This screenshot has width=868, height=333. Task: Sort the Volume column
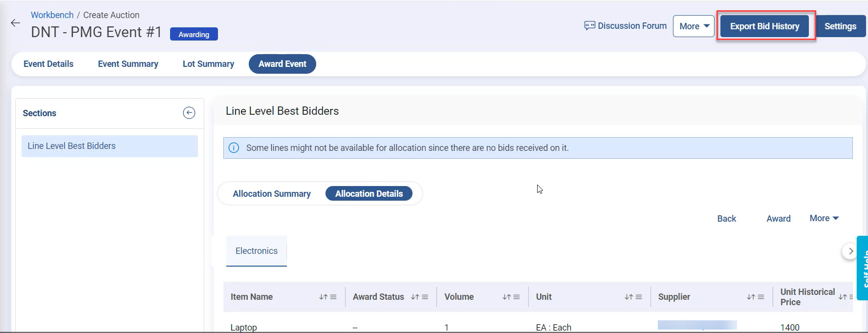[x=506, y=297]
